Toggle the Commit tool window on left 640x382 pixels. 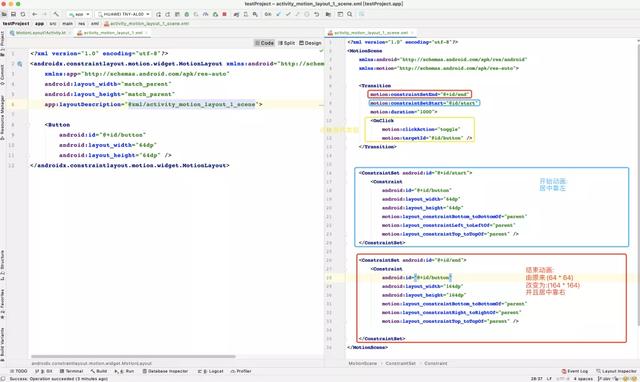2,74
